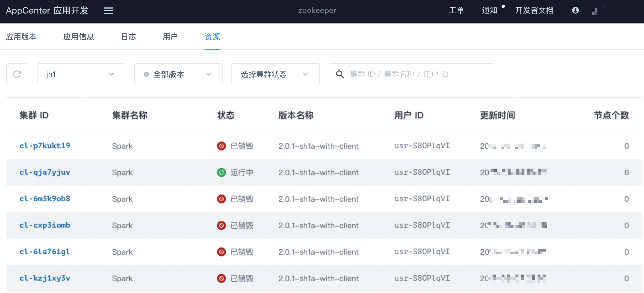The image size is (644, 293).
Task: Open cluster cl-p7kukt19
Action: (x=45, y=146)
